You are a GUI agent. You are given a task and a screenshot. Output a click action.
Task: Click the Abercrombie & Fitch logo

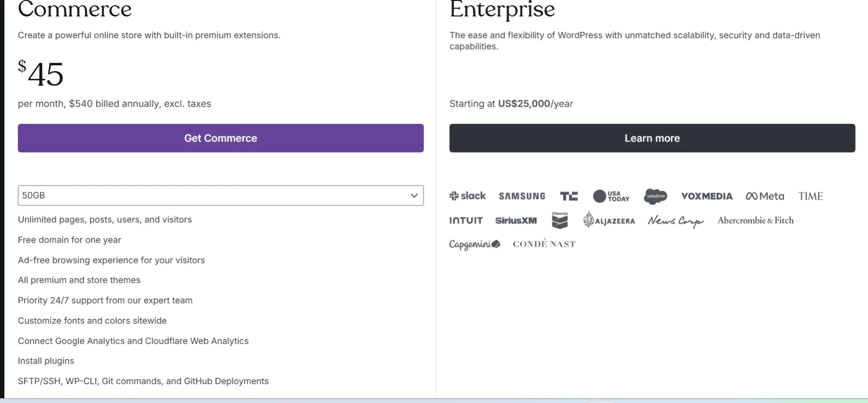coord(755,220)
